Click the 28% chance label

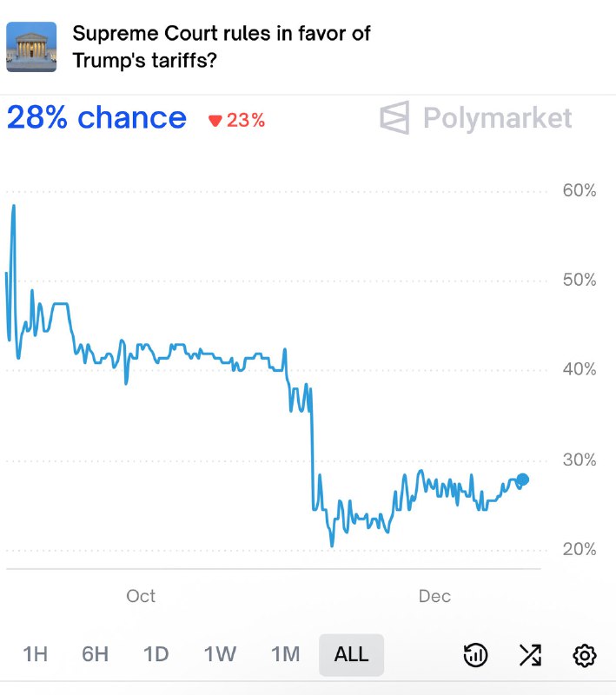tap(96, 117)
